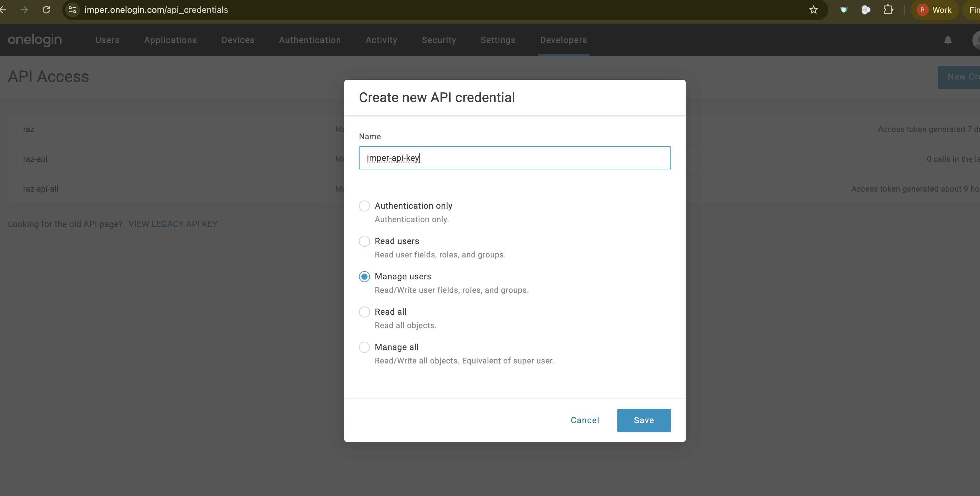Open the Activity menu

click(x=381, y=40)
